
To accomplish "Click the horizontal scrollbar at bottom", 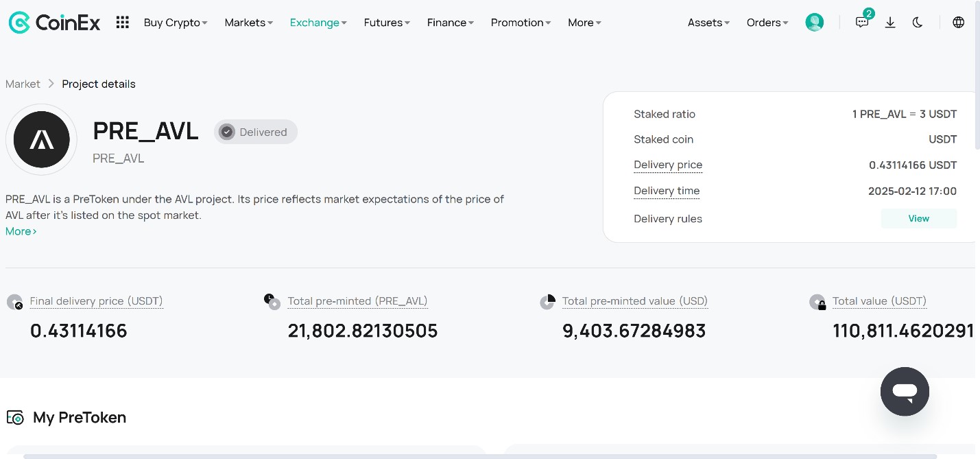I will tap(480, 456).
